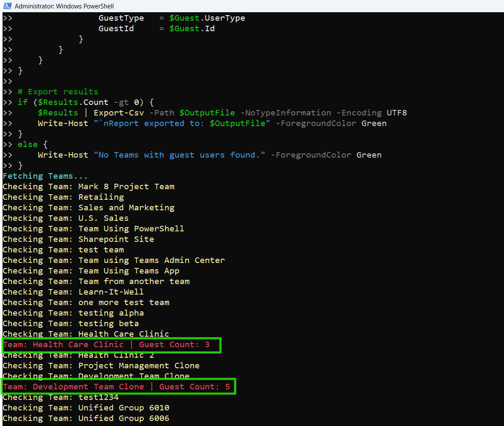Click the '-NoTypeInformation' parameter
This screenshot has height=426, width=504.
(286, 113)
